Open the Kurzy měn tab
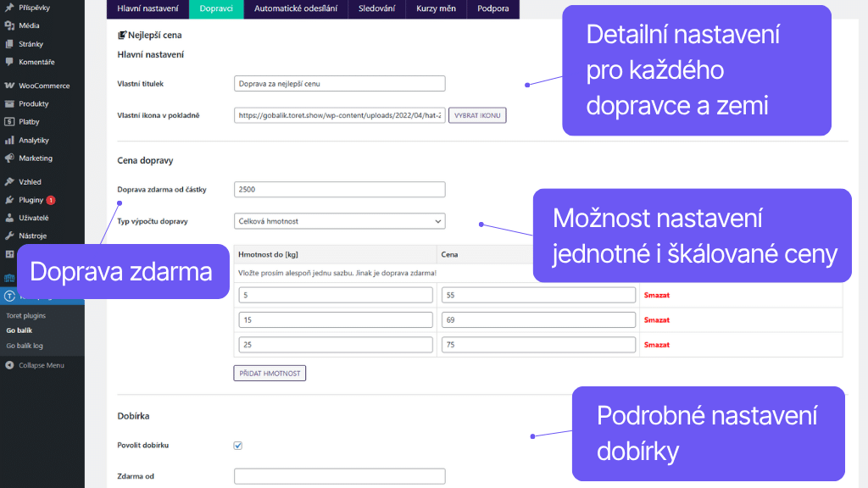 point(436,9)
